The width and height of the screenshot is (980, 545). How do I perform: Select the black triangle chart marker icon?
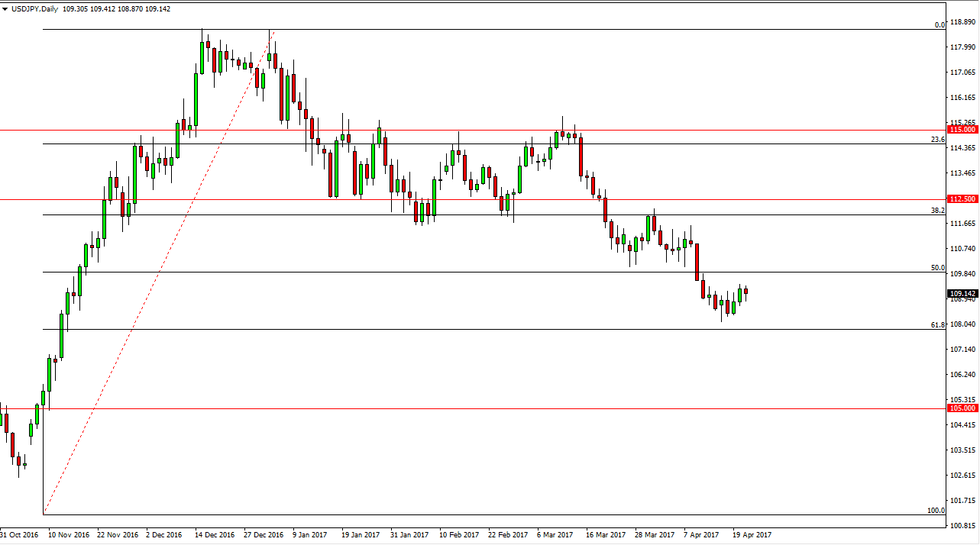point(6,8)
